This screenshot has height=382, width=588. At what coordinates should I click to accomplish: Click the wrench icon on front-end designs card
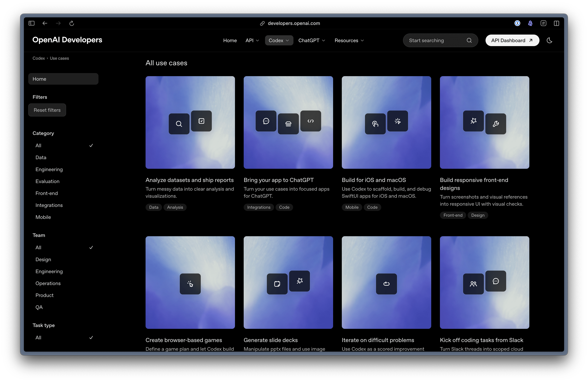[x=495, y=124]
